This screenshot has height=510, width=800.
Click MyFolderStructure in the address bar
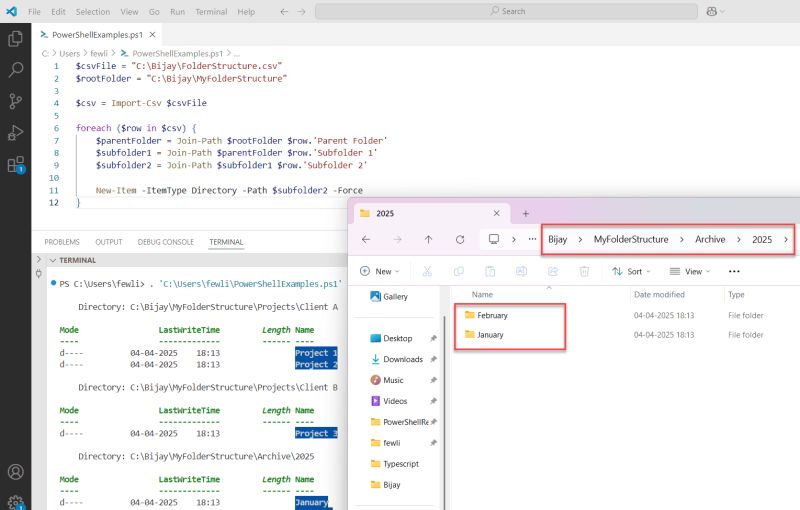631,239
